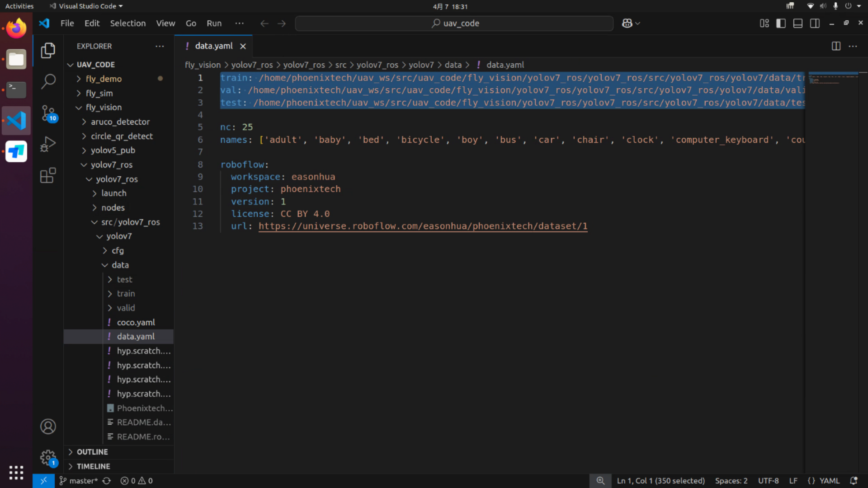Screen dimensions: 868x488
Task: Open Source Control view with 10 badge
Action: pyautogui.click(x=48, y=113)
